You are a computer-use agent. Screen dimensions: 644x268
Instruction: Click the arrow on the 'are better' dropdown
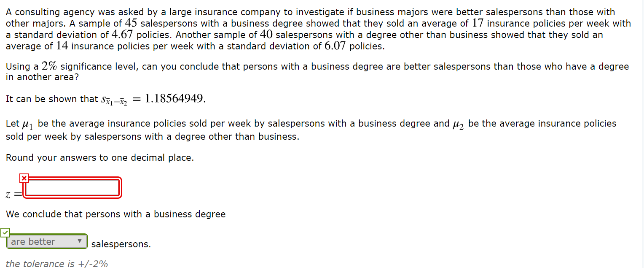tap(79, 241)
